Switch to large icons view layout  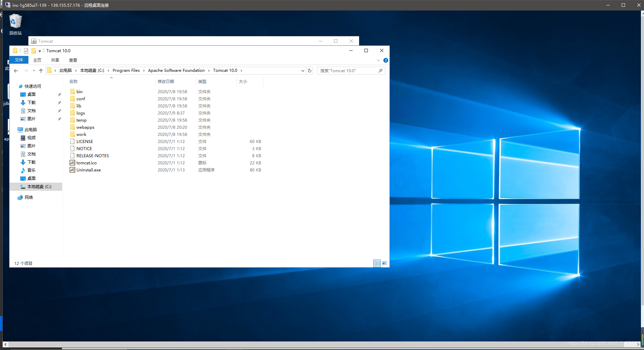coord(384,263)
